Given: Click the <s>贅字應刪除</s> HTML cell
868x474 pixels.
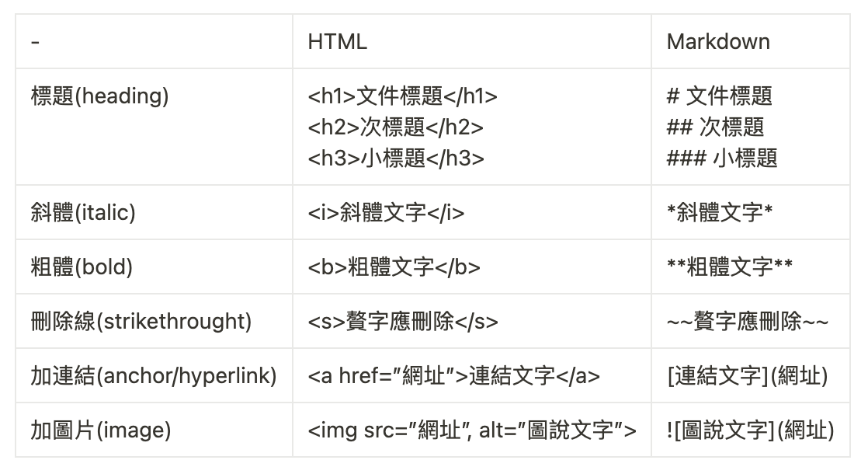Looking at the screenshot, I should 403,322.
